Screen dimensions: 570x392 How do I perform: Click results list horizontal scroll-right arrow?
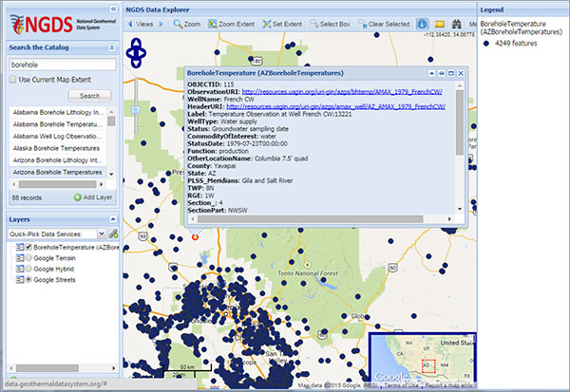[x=102, y=184]
